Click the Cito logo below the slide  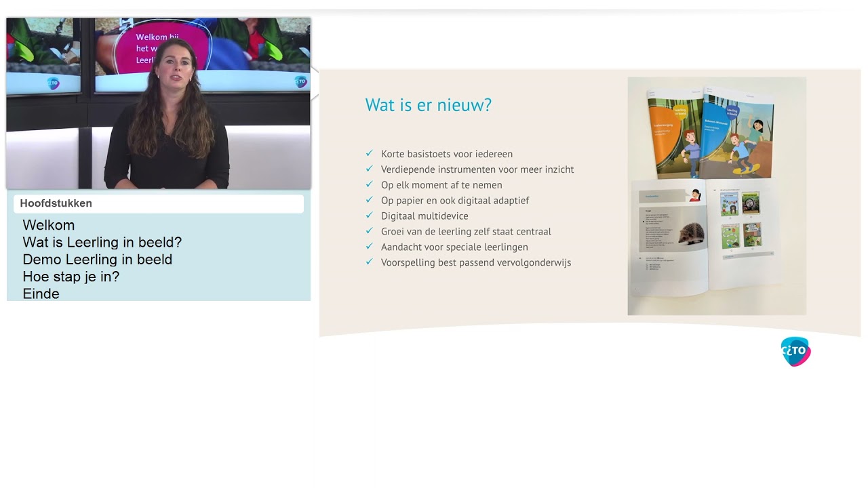[795, 351]
